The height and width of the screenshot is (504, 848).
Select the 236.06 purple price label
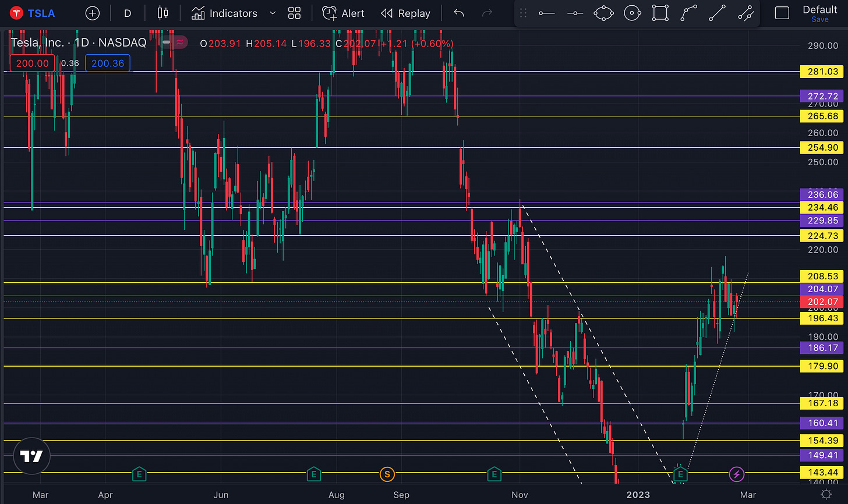coord(823,194)
